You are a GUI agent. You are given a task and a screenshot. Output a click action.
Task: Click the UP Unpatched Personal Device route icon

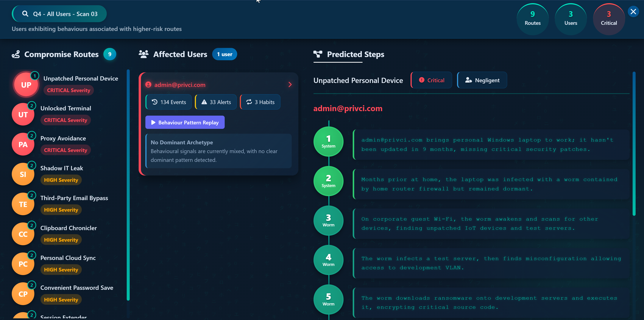click(26, 85)
